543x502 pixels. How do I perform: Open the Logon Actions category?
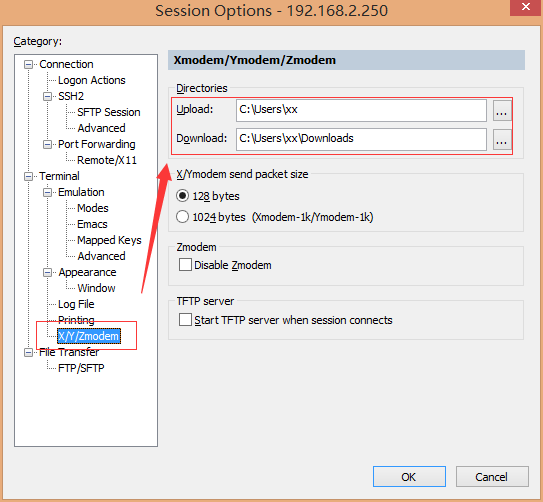pyautogui.click(x=92, y=80)
